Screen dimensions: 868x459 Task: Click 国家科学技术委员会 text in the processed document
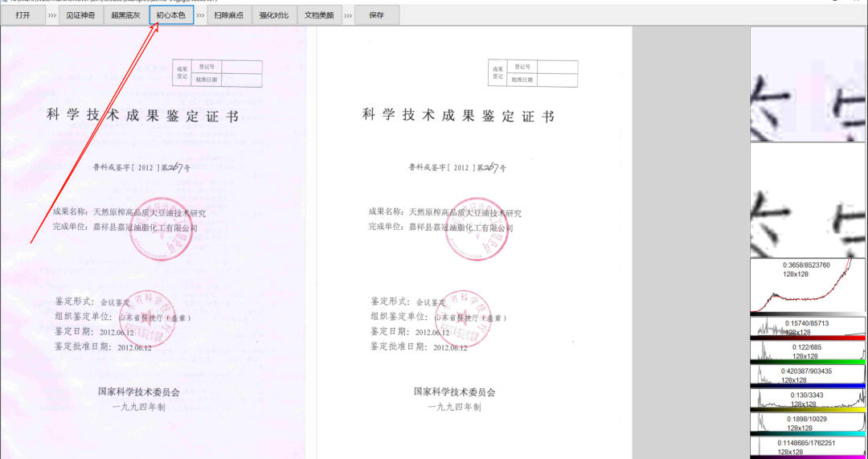click(454, 392)
